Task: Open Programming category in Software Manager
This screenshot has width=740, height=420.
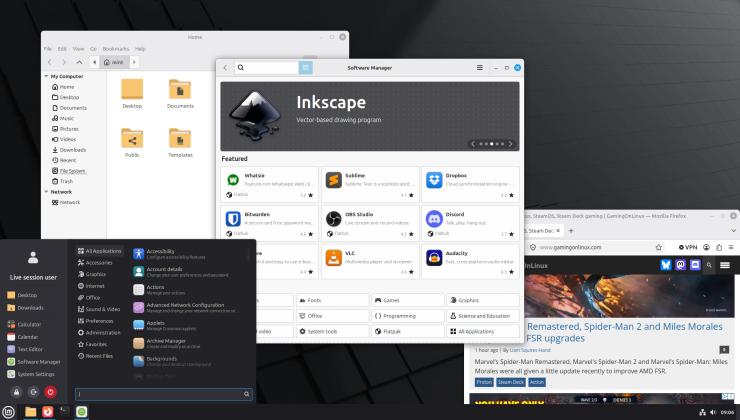Action: [408, 316]
